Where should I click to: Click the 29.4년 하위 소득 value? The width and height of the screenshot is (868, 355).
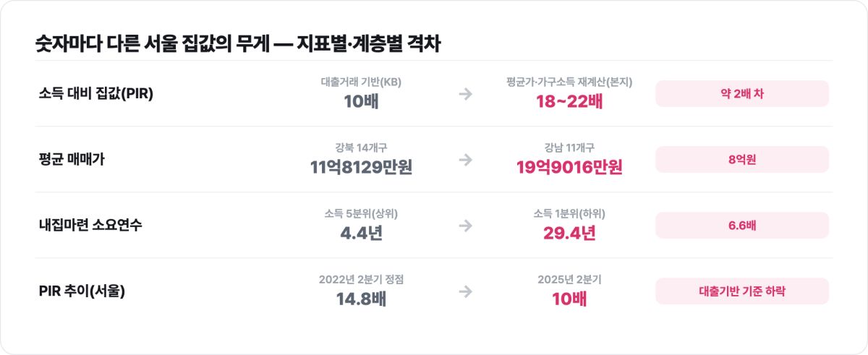point(569,233)
